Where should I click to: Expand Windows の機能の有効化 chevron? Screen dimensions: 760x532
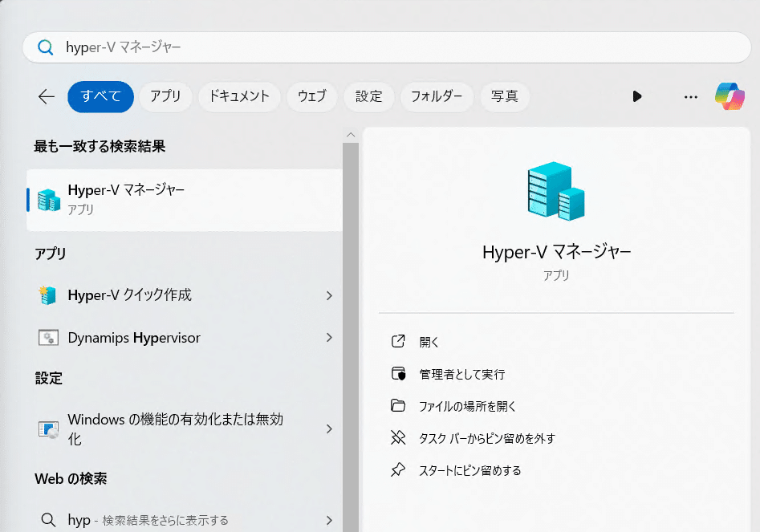tap(329, 428)
